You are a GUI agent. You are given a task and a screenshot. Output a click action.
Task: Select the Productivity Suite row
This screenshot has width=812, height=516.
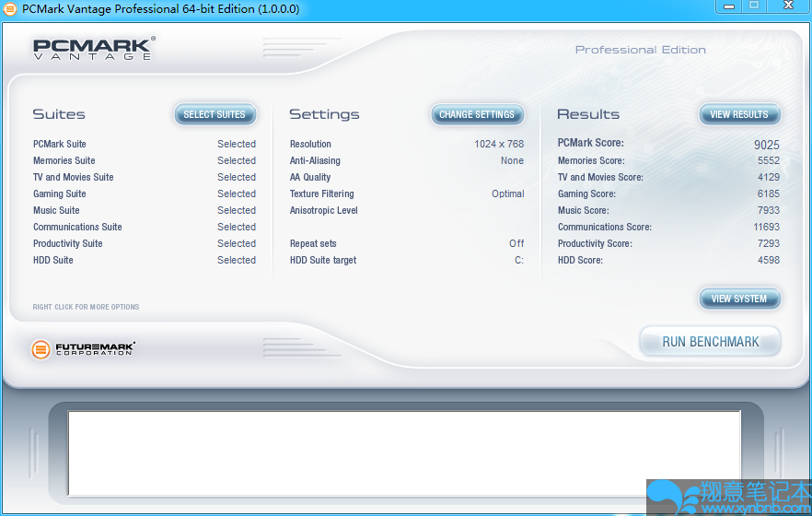click(x=145, y=243)
